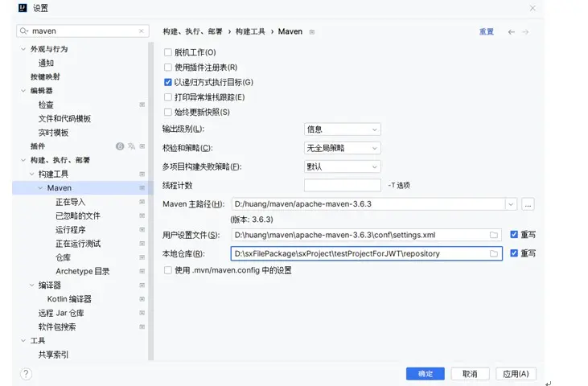Viewport: 588px width, 386px height.
Task: Collapse Maven tree node arrow
Action: click(40, 187)
